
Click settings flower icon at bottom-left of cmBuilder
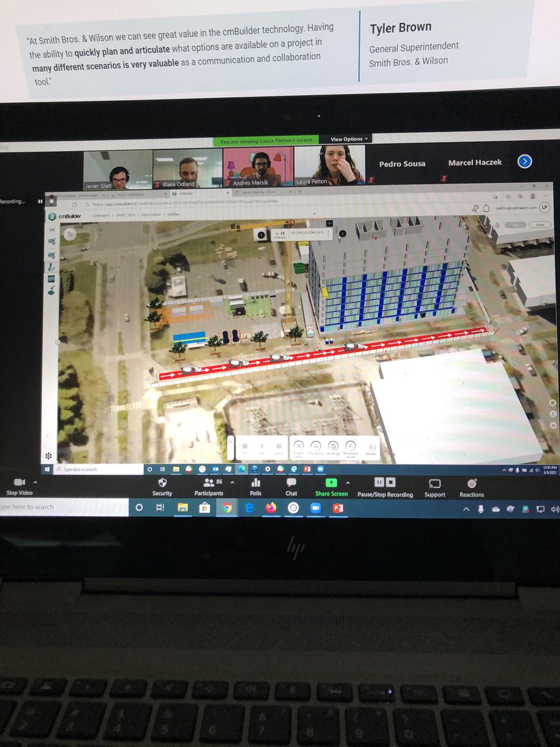click(49, 456)
